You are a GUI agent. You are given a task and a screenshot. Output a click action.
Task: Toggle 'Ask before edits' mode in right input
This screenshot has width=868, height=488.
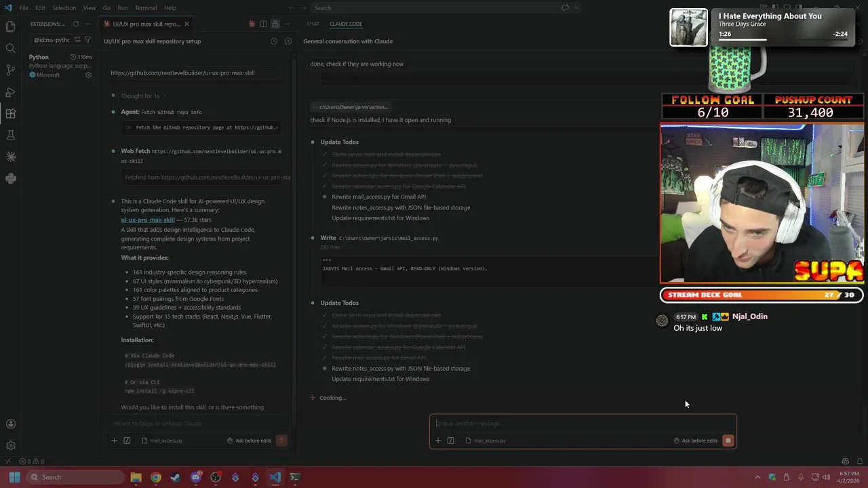[x=695, y=441]
